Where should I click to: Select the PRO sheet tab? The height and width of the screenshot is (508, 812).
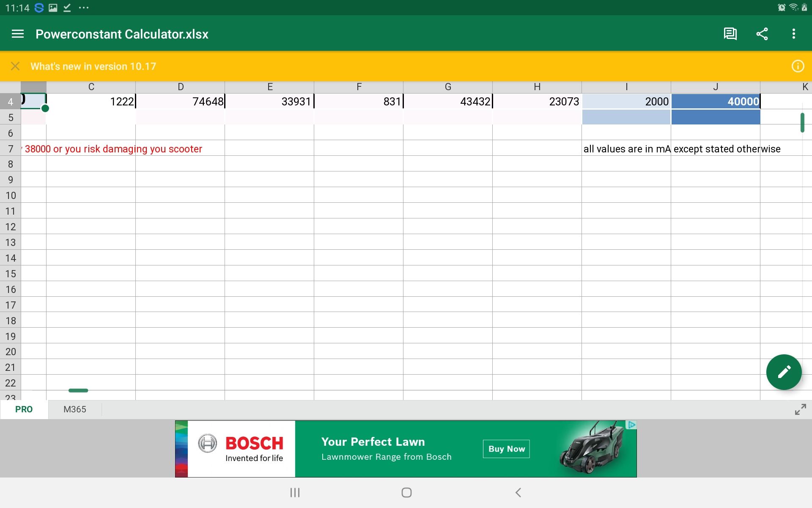coord(24,409)
